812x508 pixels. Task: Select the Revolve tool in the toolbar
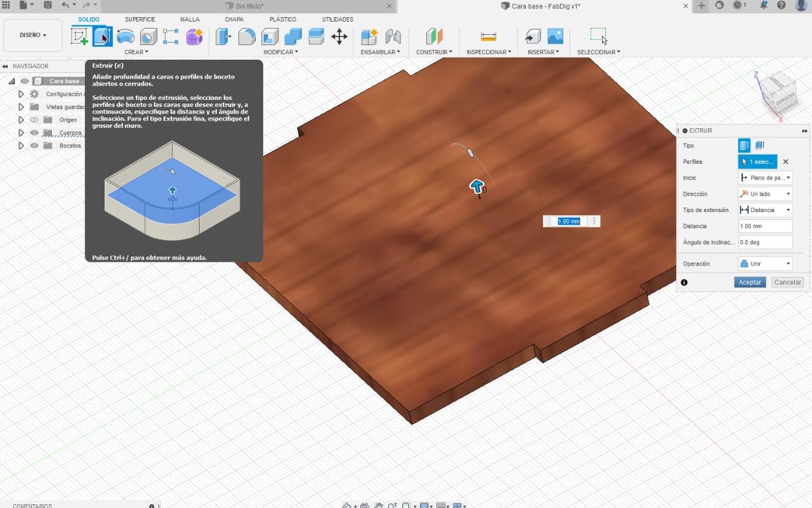pyautogui.click(x=126, y=36)
